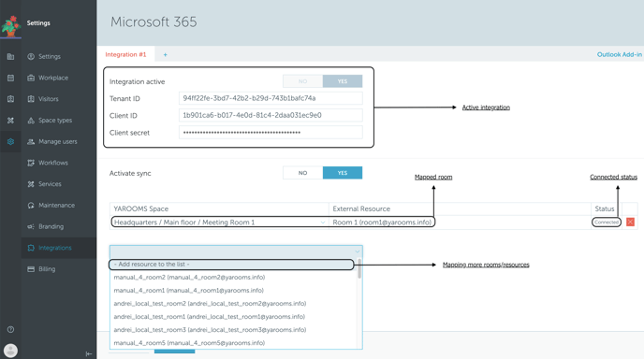Image resolution: width=644 pixels, height=359 pixels.
Task: Click the Manage users icon
Action: tap(31, 141)
